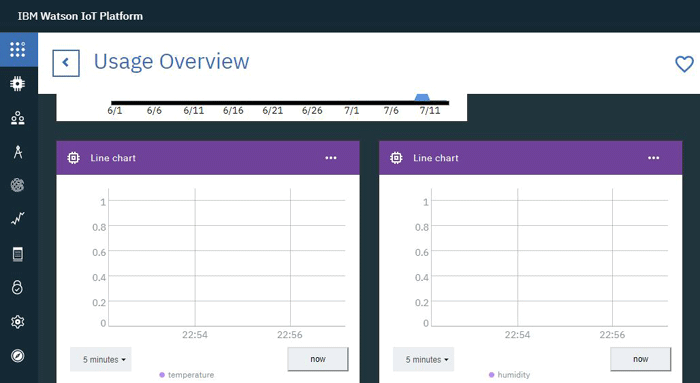
Task: Open the three-dot menu on temperature Line chart
Action: [x=331, y=158]
